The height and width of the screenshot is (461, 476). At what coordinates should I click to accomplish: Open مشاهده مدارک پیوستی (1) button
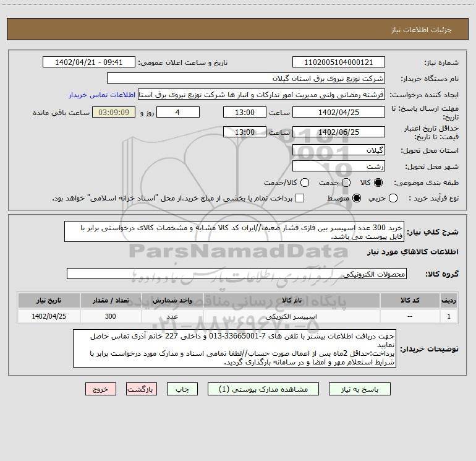(263, 389)
